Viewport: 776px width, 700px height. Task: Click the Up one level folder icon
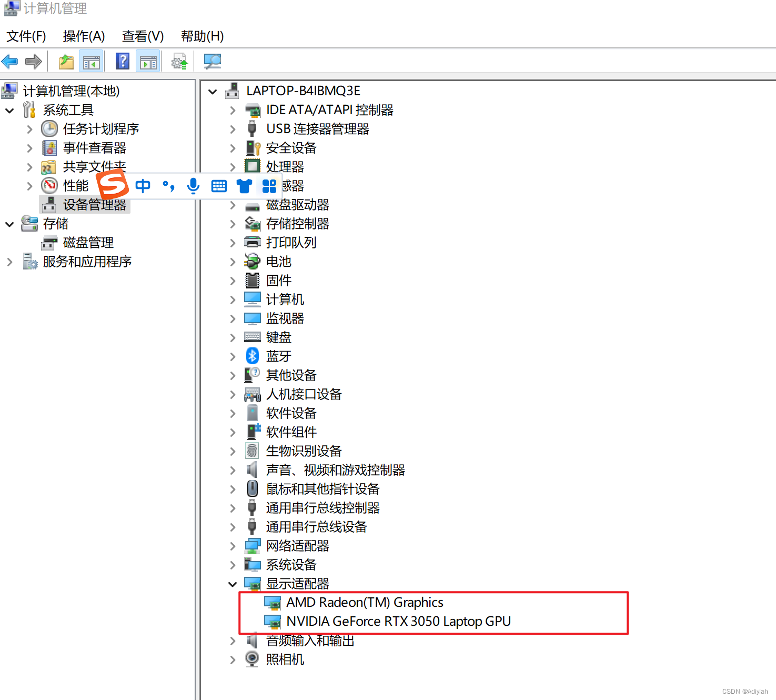pyautogui.click(x=66, y=62)
